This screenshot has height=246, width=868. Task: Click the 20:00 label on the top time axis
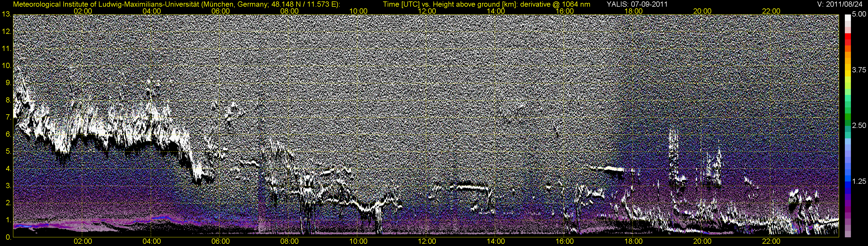pos(702,11)
